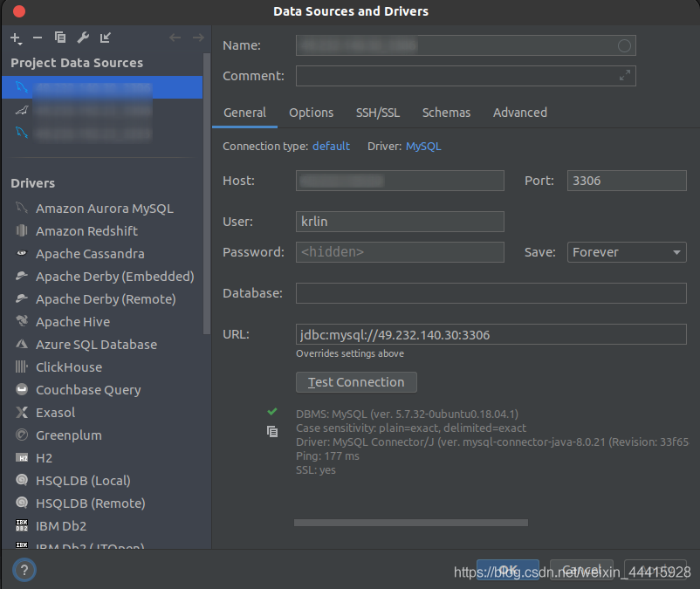Viewport: 700px width, 589px height.
Task: Click the 'DBMS: MySQL' version line
Action: (407, 414)
